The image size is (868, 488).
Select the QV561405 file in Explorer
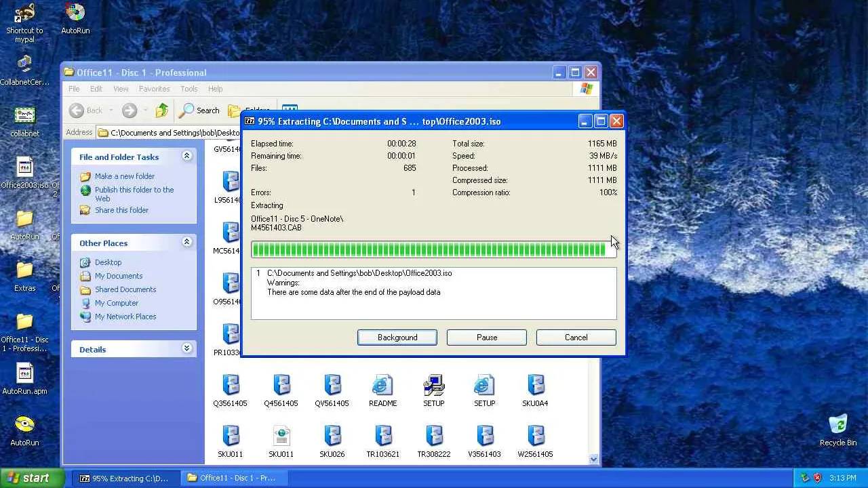[332, 392]
